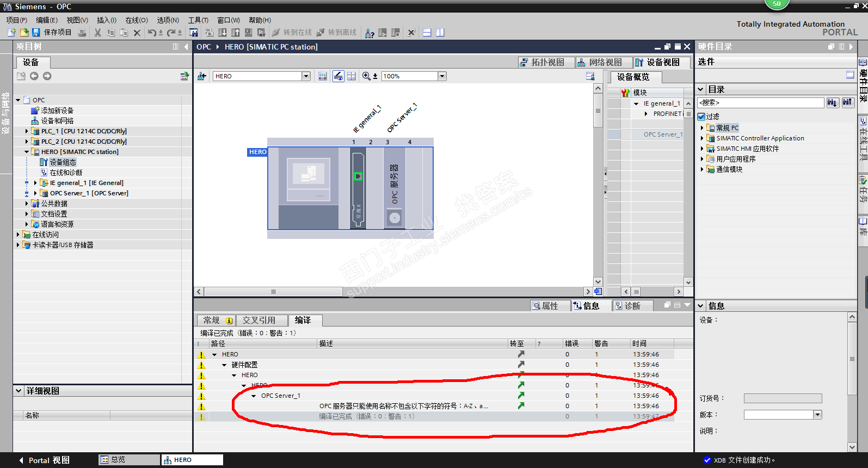Open 设备和网络 in project tree
868x468 pixels.
click(52, 121)
